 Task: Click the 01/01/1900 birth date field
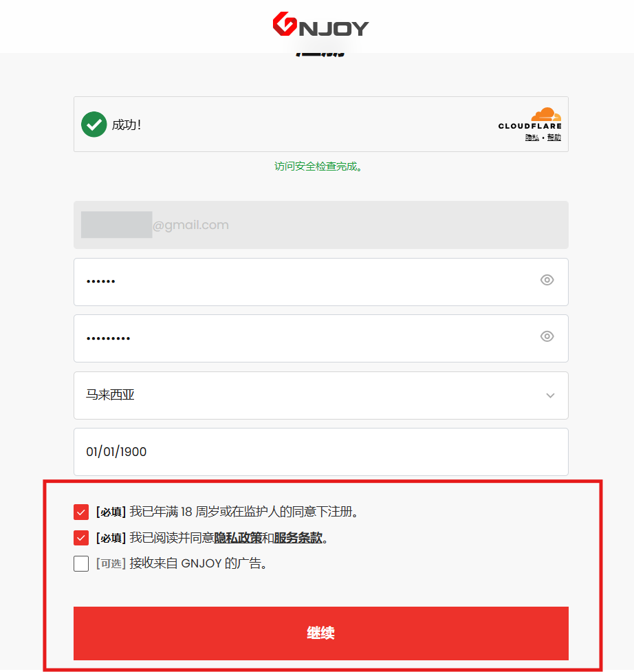click(x=321, y=452)
